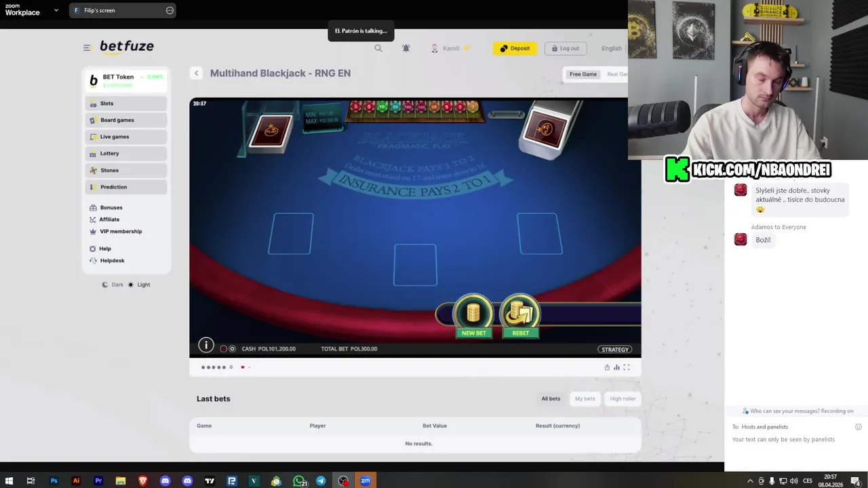Add game to favorites heart
868x488 pixels.
click(242, 367)
